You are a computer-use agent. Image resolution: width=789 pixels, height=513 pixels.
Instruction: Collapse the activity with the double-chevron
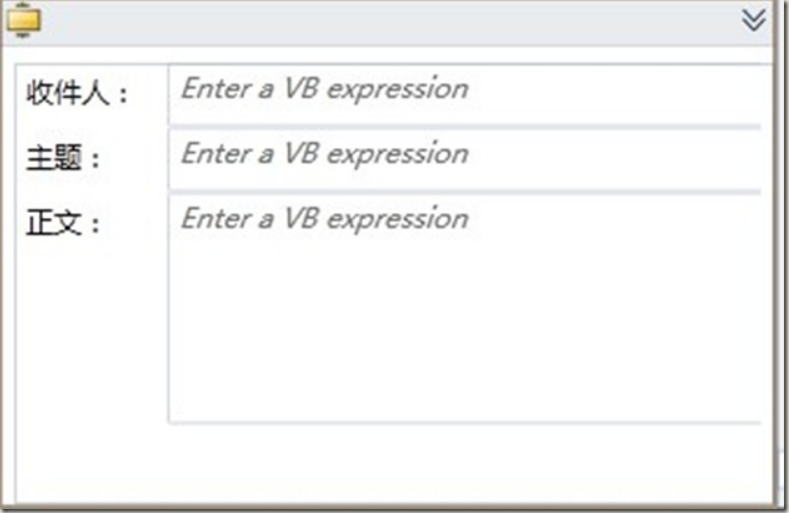coord(753,20)
